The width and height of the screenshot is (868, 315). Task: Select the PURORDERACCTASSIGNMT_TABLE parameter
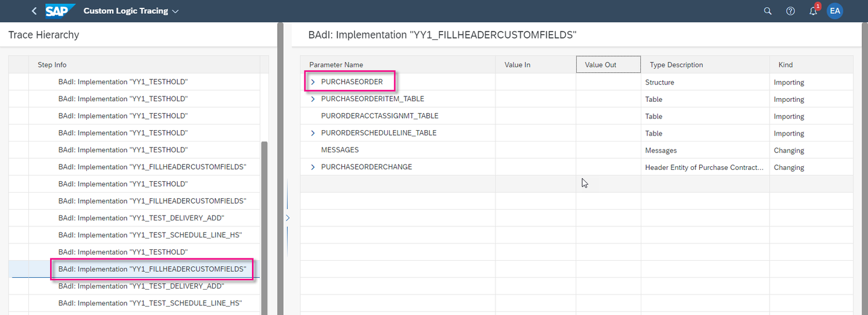point(380,116)
